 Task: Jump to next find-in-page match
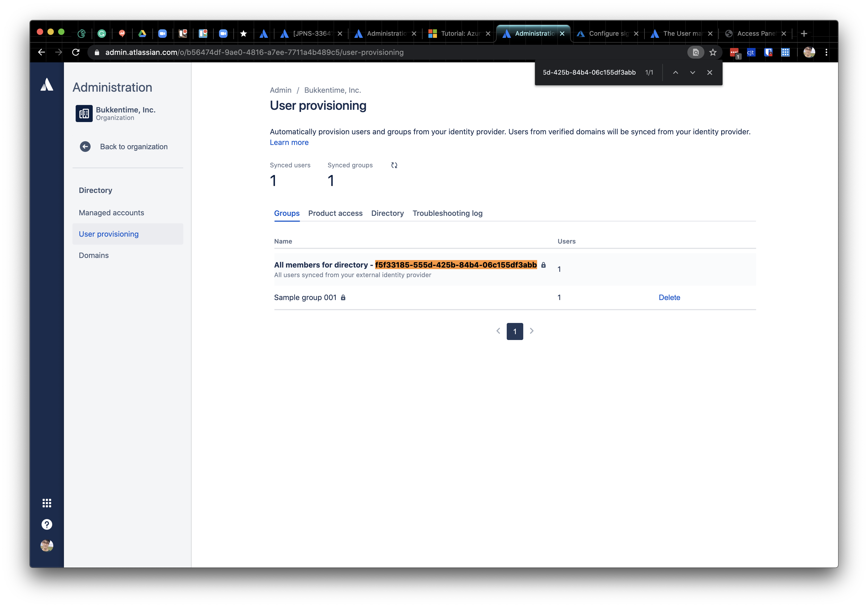693,72
